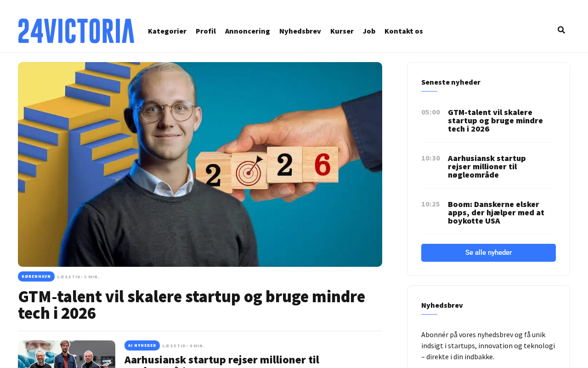Open the search magnifier icon

[561, 30]
